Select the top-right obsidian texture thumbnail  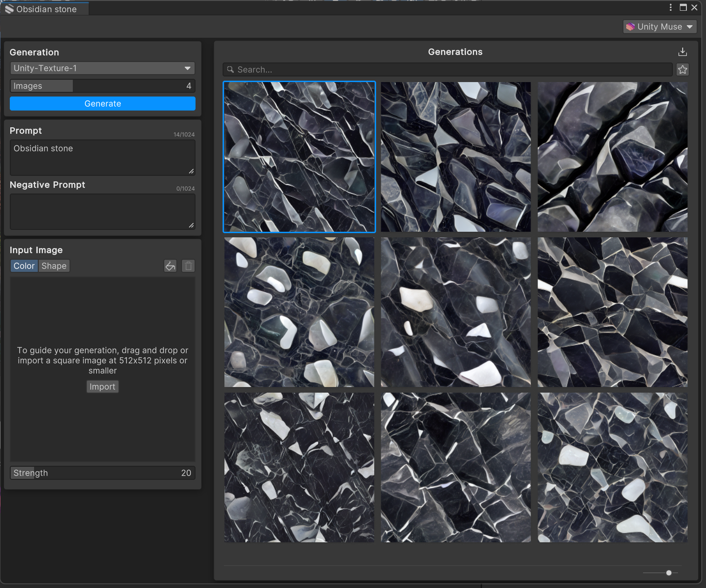tap(612, 157)
